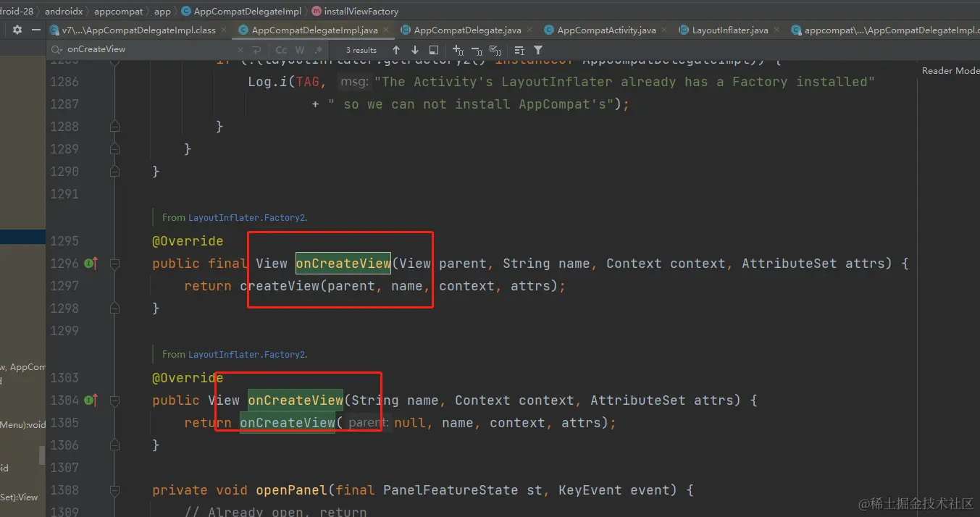Toggle search in selection only
The image size is (980, 517).
[433, 50]
